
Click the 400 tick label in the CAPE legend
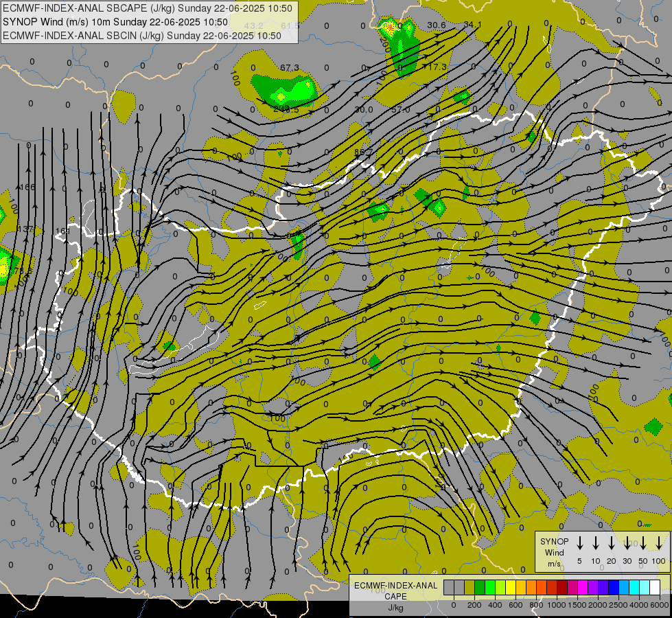(x=495, y=605)
